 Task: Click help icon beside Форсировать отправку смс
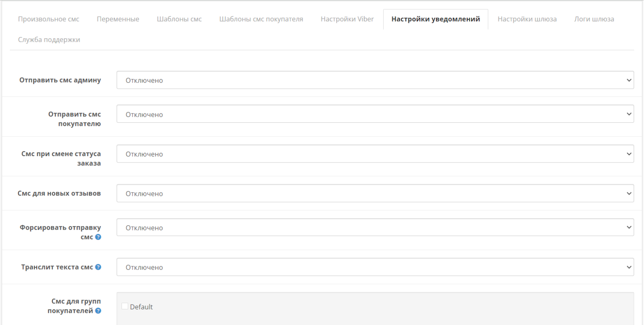(98, 237)
